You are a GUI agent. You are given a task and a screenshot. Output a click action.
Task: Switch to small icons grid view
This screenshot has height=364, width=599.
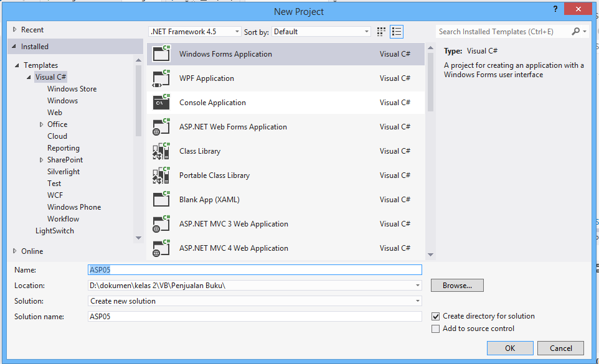[381, 32]
